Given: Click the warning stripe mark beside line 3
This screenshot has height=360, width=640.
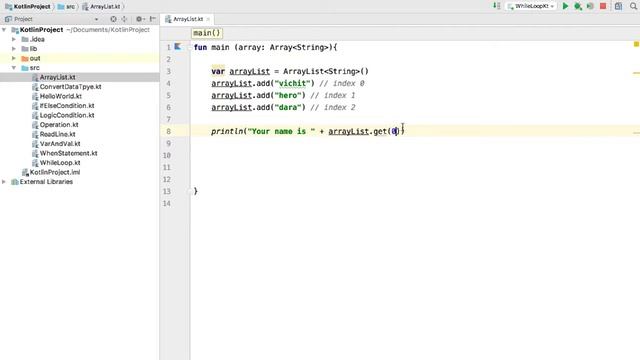Looking at the screenshot, I should tap(636, 73).
